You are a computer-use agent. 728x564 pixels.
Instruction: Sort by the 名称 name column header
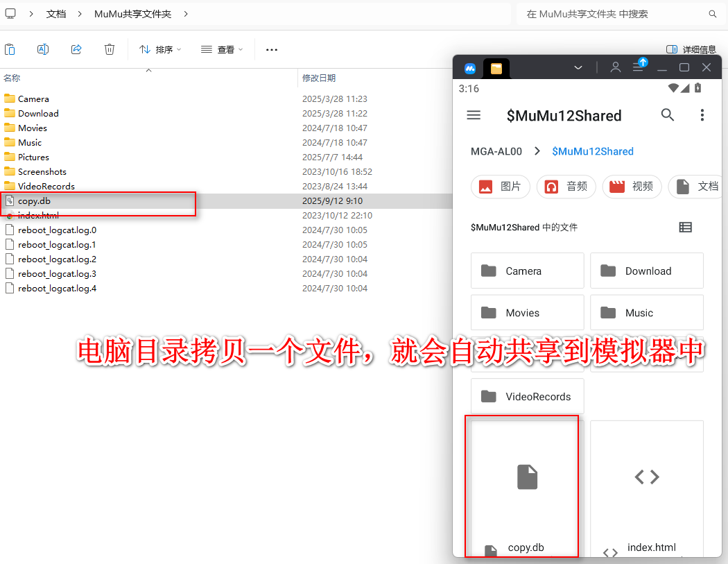click(12, 78)
